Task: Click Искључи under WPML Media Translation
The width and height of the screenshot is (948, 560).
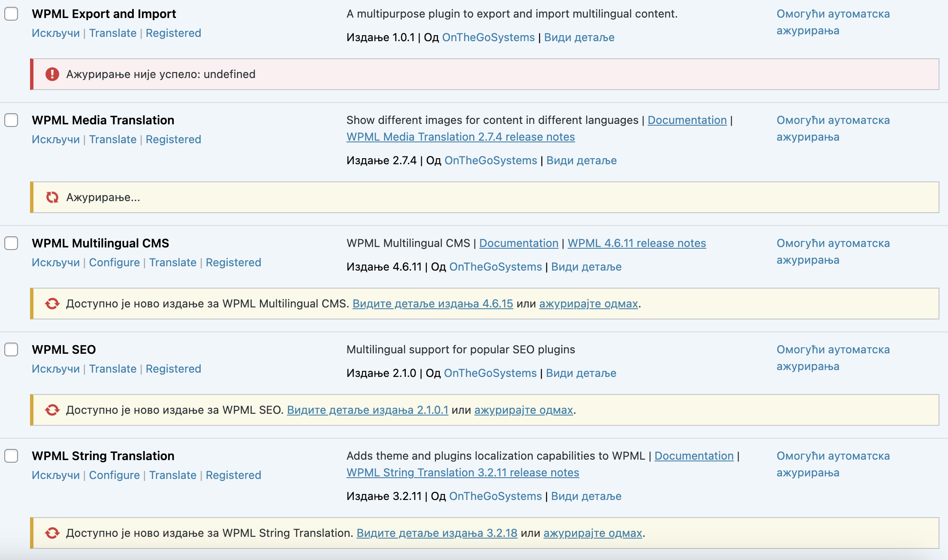Action: (x=56, y=139)
